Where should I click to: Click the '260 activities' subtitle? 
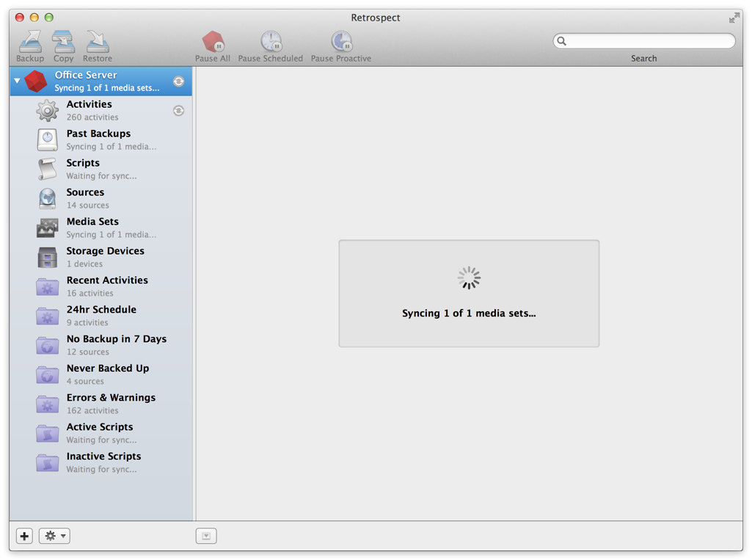92,117
